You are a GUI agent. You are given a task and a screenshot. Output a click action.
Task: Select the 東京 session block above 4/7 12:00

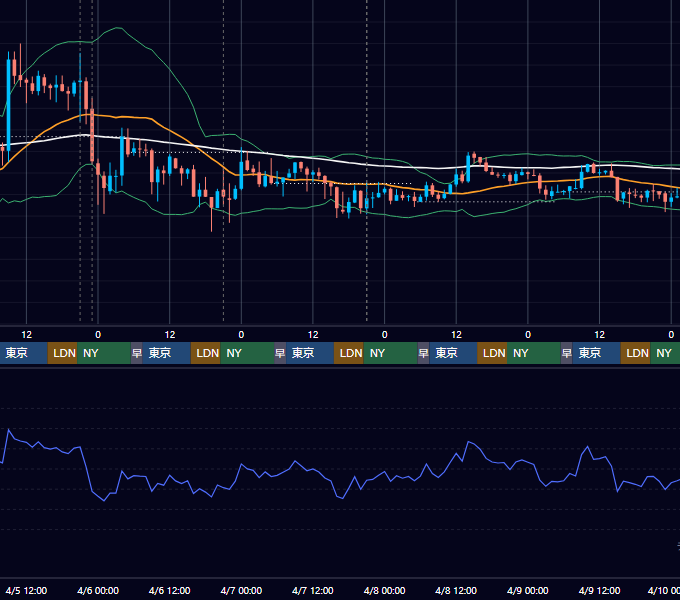point(310,353)
